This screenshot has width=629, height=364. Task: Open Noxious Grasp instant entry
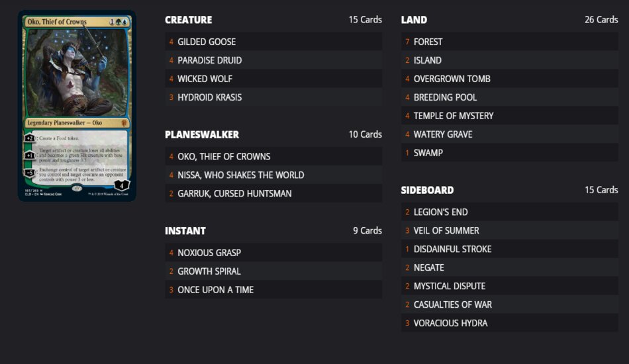273,253
